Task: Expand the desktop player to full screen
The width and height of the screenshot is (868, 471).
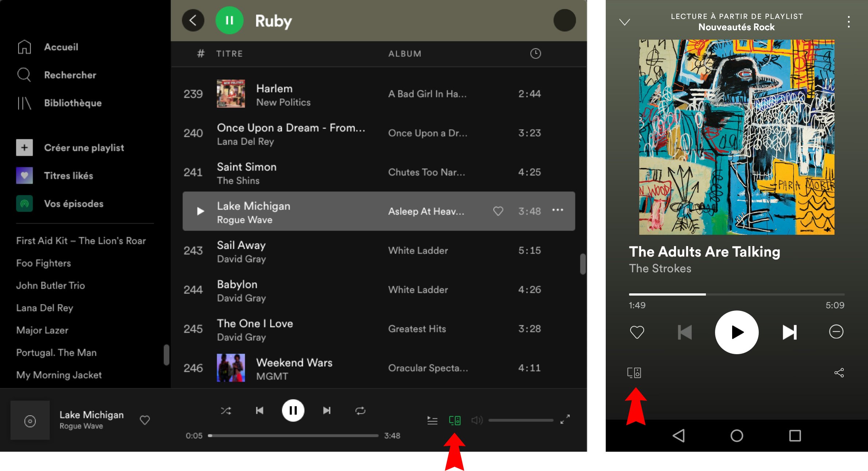Action: pyautogui.click(x=565, y=419)
